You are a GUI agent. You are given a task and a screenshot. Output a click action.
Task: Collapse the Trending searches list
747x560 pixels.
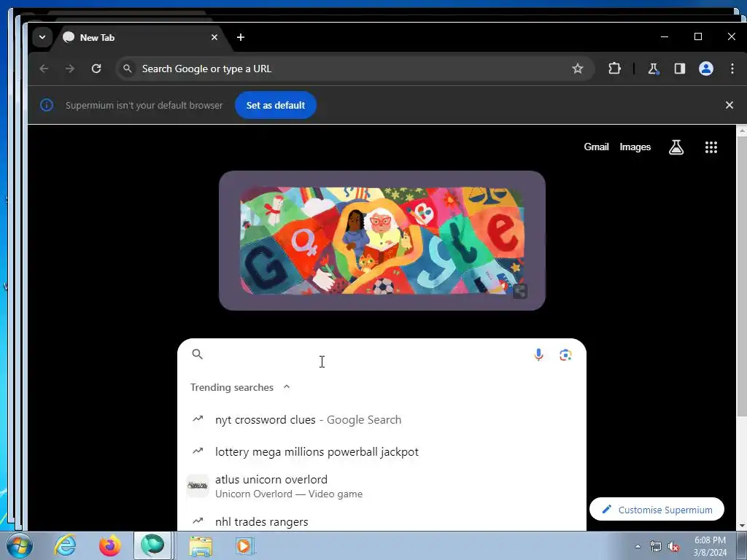[286, 387]
